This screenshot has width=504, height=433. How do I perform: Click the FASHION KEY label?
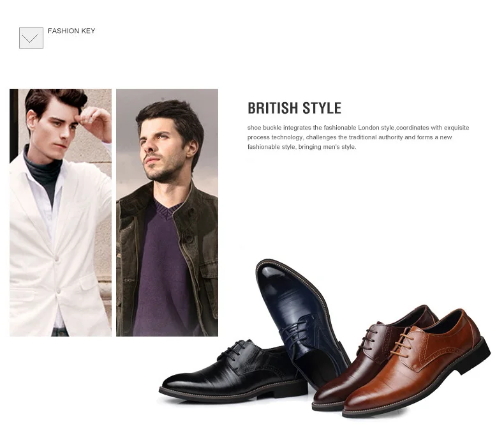coord(71,31)
